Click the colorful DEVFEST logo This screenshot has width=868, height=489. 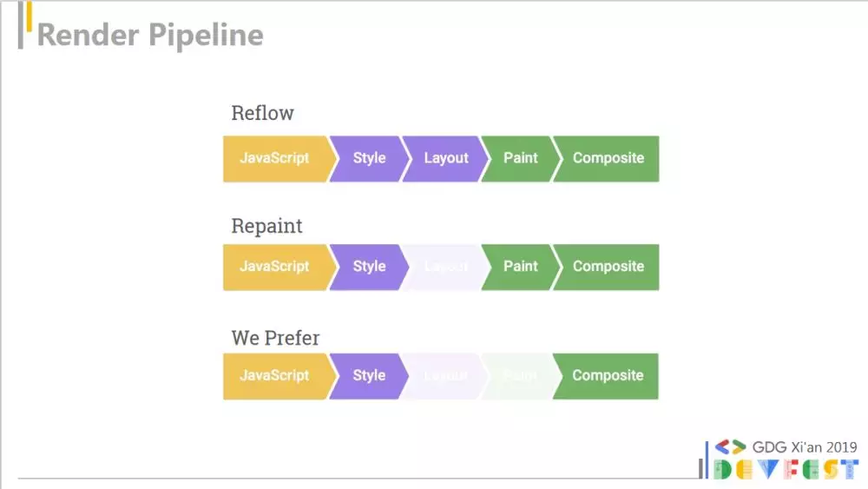(786, 469)
